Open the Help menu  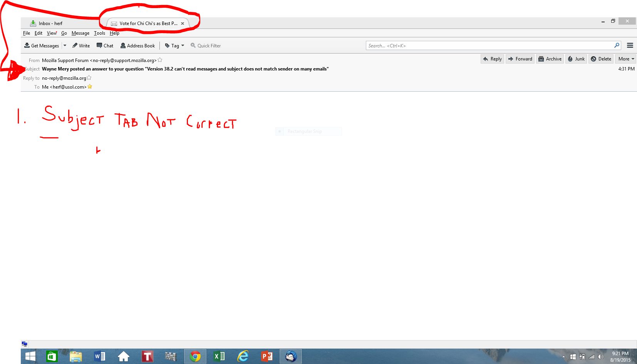[x=114, y=33]
